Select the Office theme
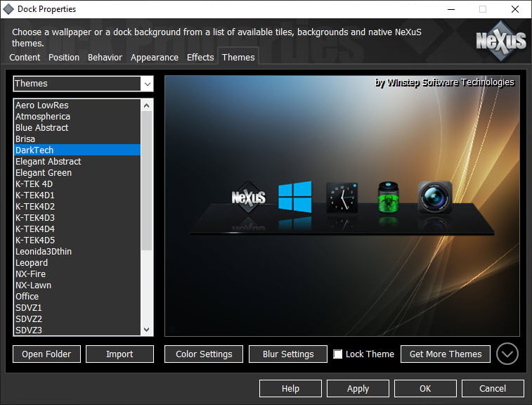 pyautogui.click(x=77, y=296)
